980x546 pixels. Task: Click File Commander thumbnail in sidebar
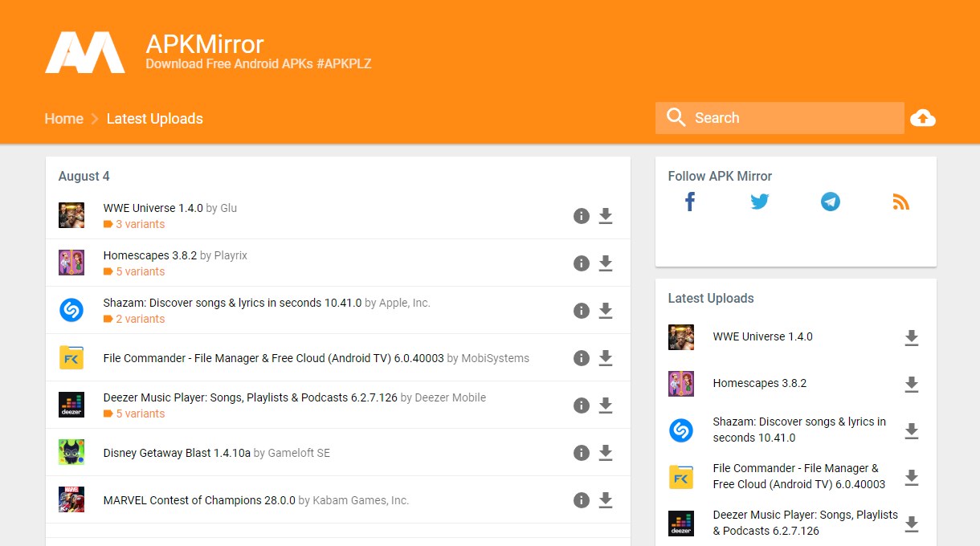681,477
